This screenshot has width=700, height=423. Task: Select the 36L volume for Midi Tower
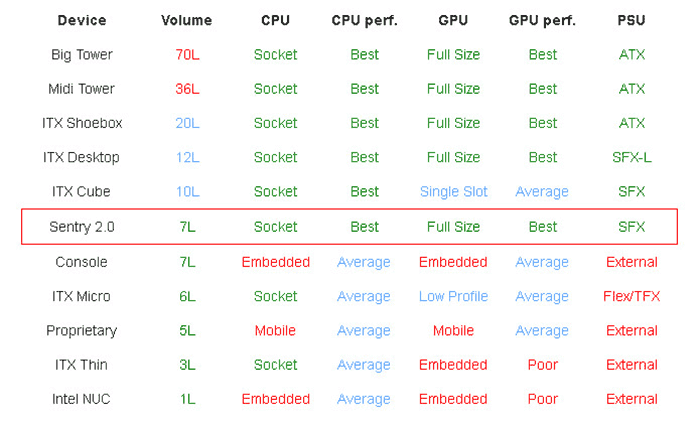[x=187, y=89]
